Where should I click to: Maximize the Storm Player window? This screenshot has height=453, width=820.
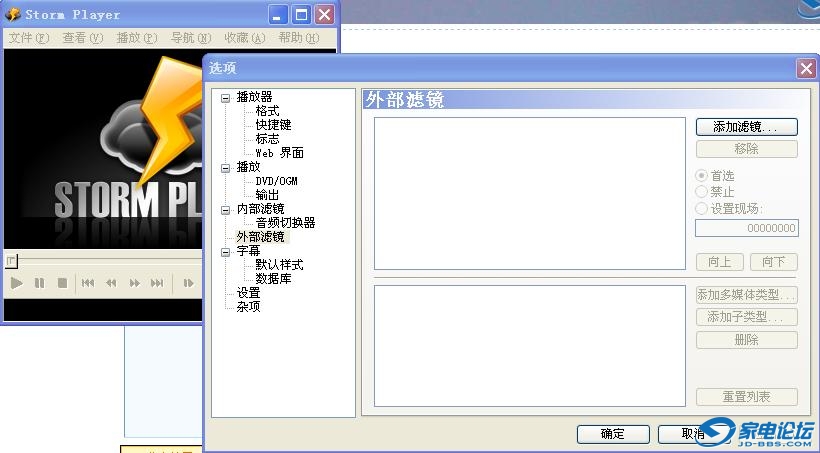tap(301, 15)
